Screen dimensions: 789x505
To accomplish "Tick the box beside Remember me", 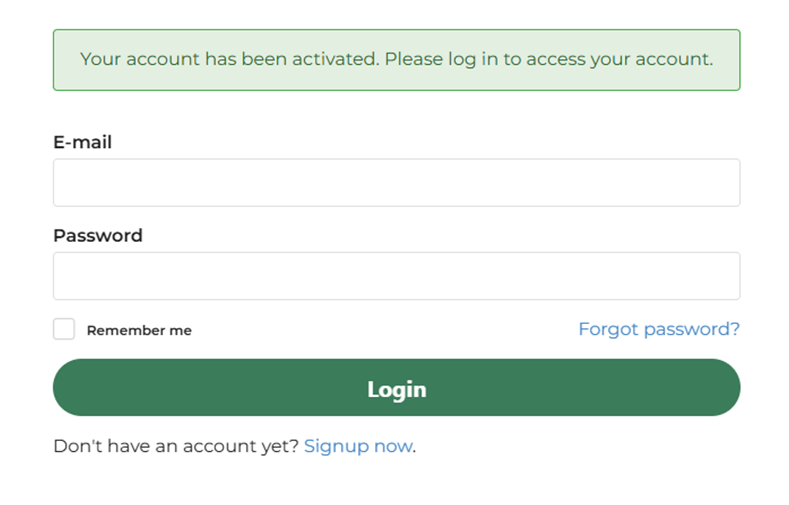I will tap(64, 329).
